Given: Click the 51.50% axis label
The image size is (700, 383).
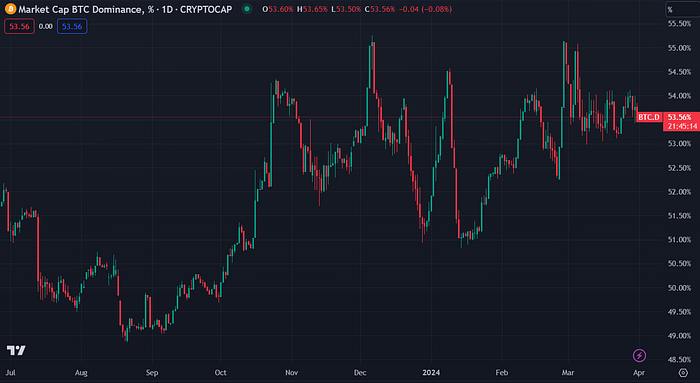Looking at the screenshot, I should (679, 216).
